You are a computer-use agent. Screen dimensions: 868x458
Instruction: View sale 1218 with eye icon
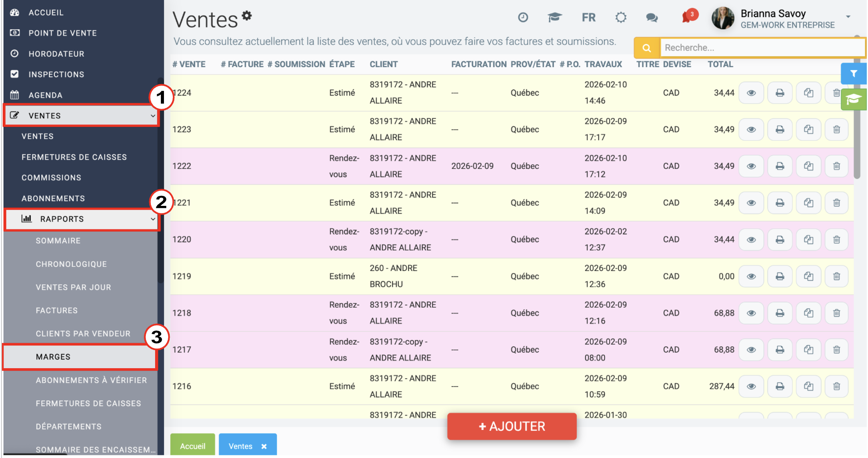click(x=751, y=313)
